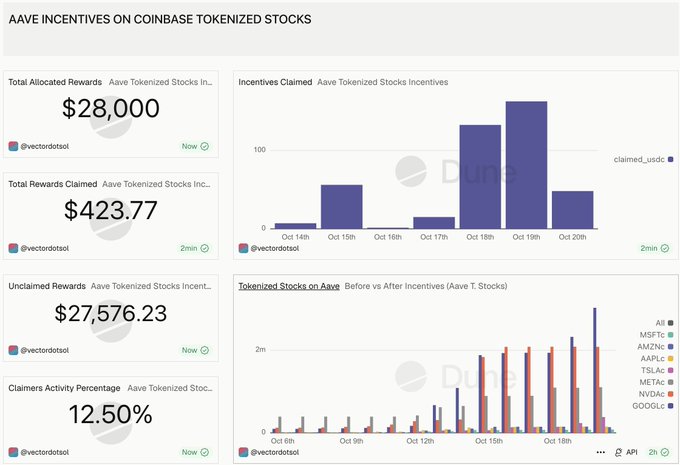
Task: Click 'Before vs After Incentives (Aave T. Stocks)' subtitle
Action: (x=426, y=286)
